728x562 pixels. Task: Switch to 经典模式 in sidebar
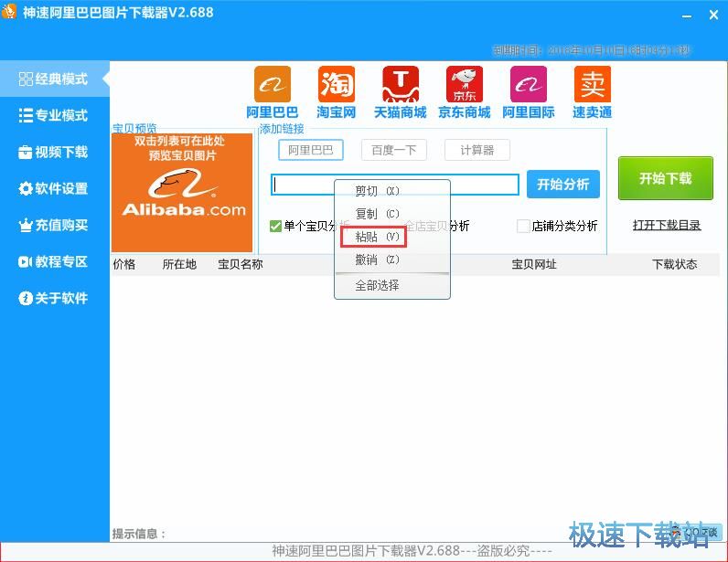53,79
